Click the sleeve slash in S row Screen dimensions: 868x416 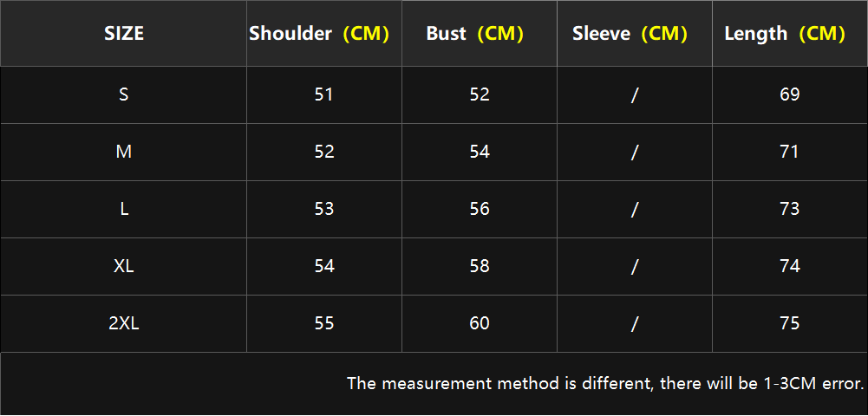click(x=635, y=95)
